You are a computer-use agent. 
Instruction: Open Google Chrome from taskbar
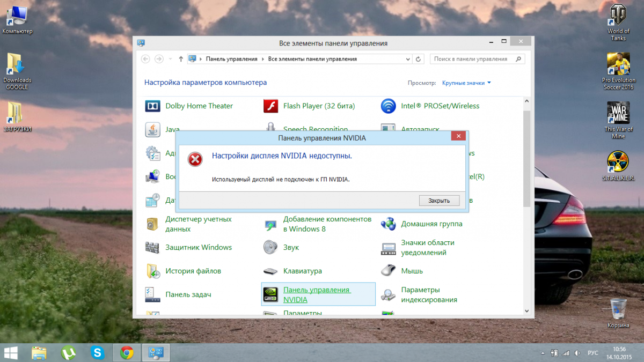point(127,352)
